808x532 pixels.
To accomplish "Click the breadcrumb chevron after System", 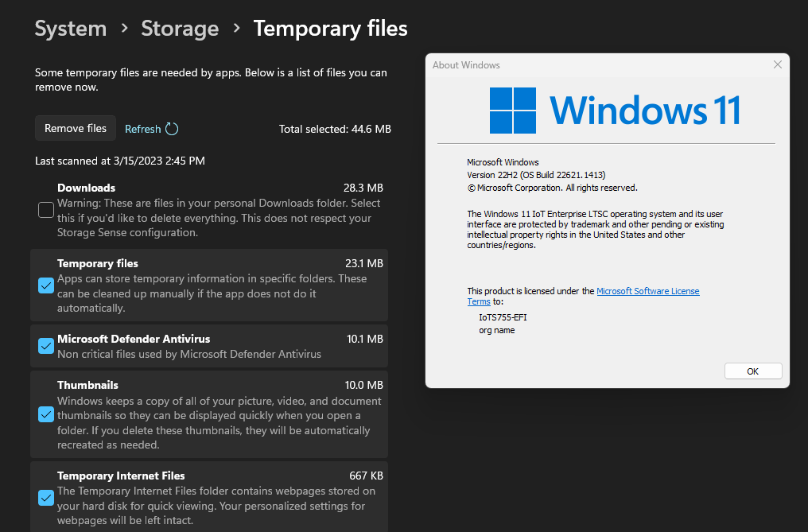I will pos(124,29).
